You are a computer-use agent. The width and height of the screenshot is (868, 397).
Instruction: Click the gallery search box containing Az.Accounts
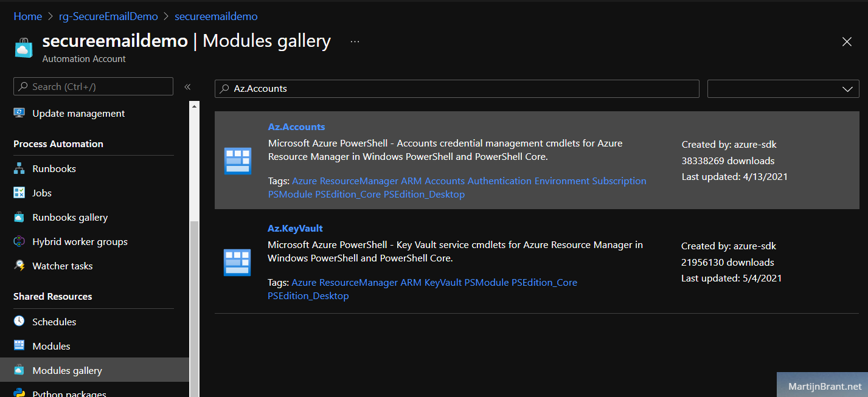(457, 89)
